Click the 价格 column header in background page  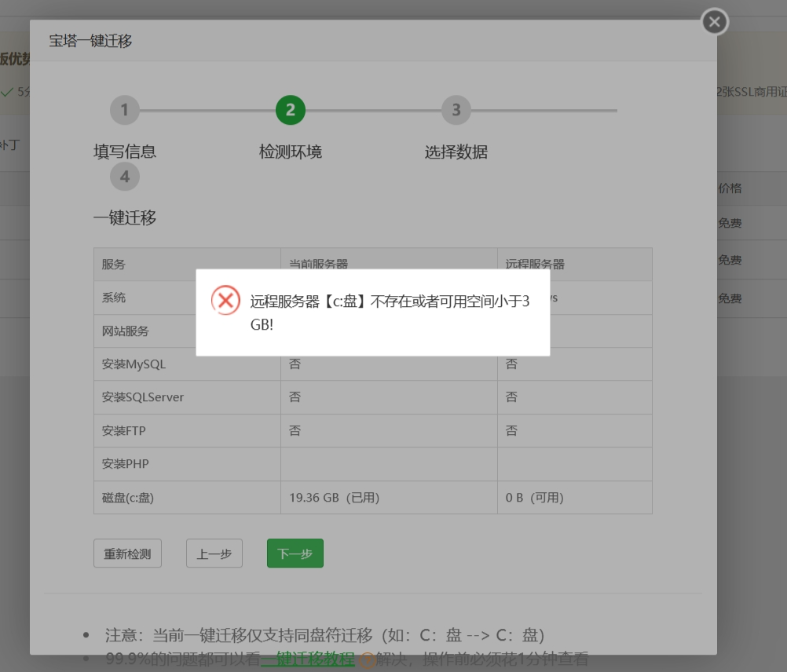pyautogui.click(x=730, y=188)
